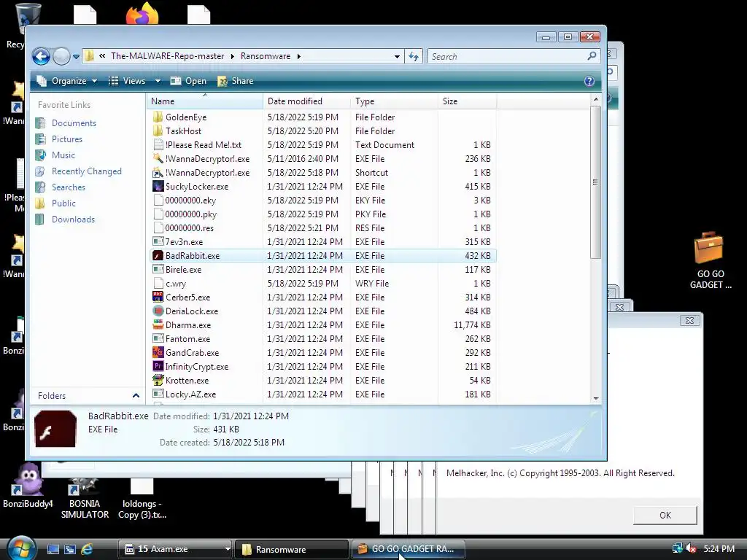The height and width of the screenshot is (560, 747).
Task: Switch to 15 Axam.exe taskbar group
Action: pos(175,549)
